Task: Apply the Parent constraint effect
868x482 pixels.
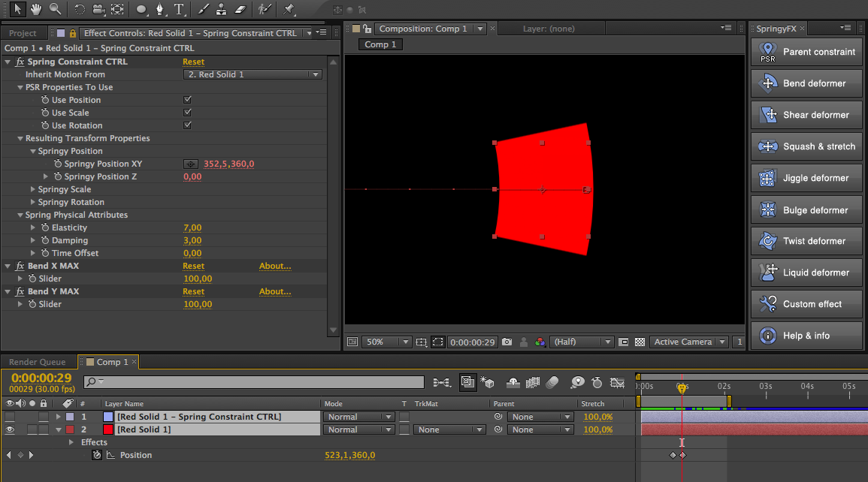Action: click(x=806, y=52)
